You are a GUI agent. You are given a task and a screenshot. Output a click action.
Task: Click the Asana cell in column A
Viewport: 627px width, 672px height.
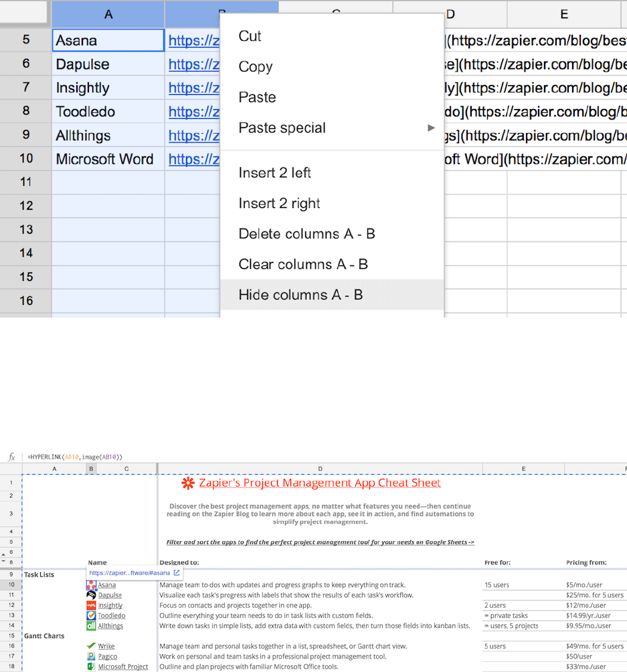(108, 40)
